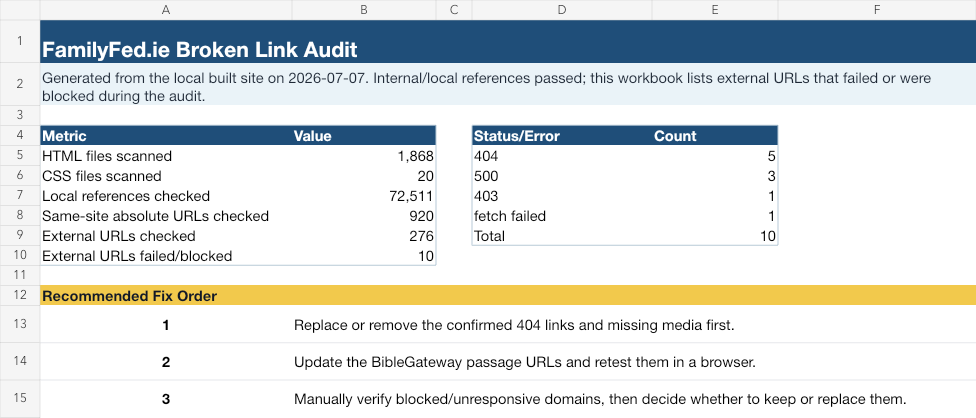The width and height of the screenshot is (976, 418).
Task: Select the 404 status count cell
Action: pos(715,156)
